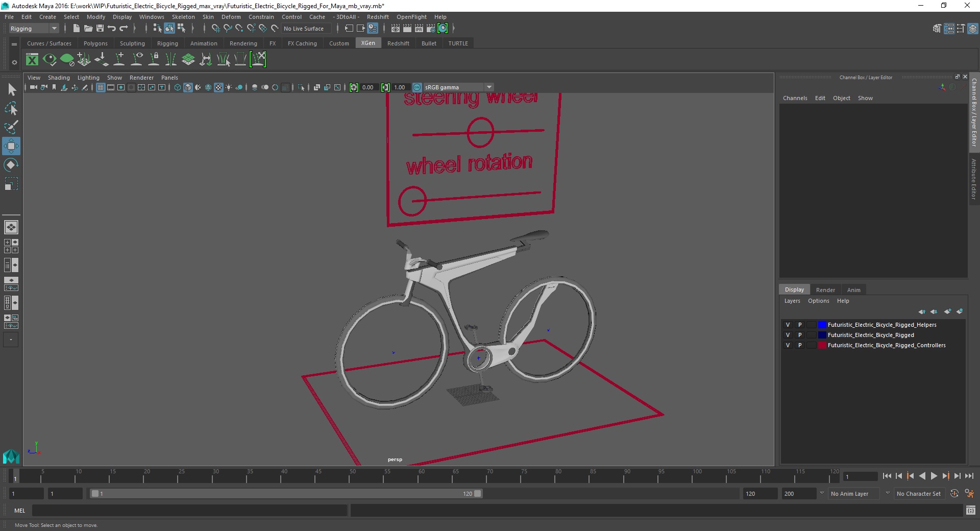The image size is (980, 531).
Task: Open the Render View icon
Action: [x=396, y=29]
